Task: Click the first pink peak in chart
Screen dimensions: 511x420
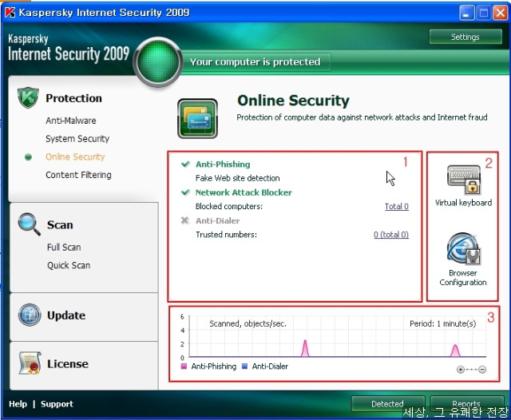Action: pyautogui.click(x=305, y=348)
